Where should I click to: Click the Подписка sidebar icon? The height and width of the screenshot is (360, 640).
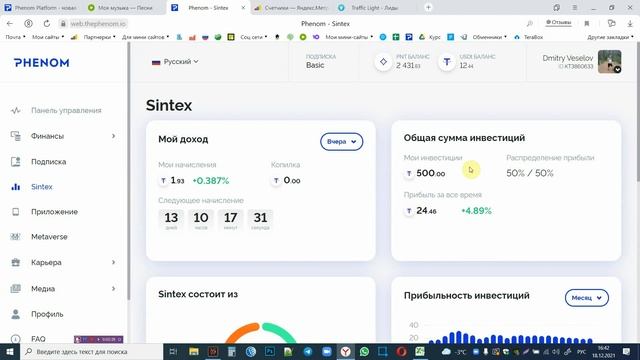(16, 162)
